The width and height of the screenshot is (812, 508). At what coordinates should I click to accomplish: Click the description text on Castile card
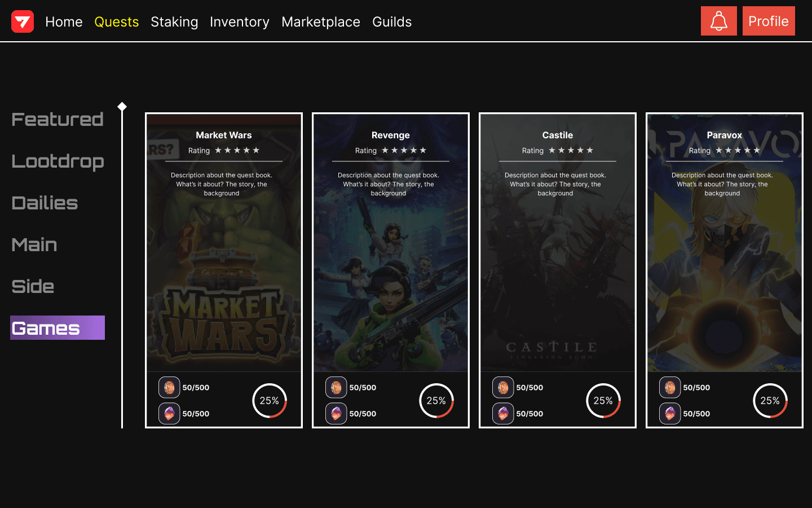(x=555, y=184)
